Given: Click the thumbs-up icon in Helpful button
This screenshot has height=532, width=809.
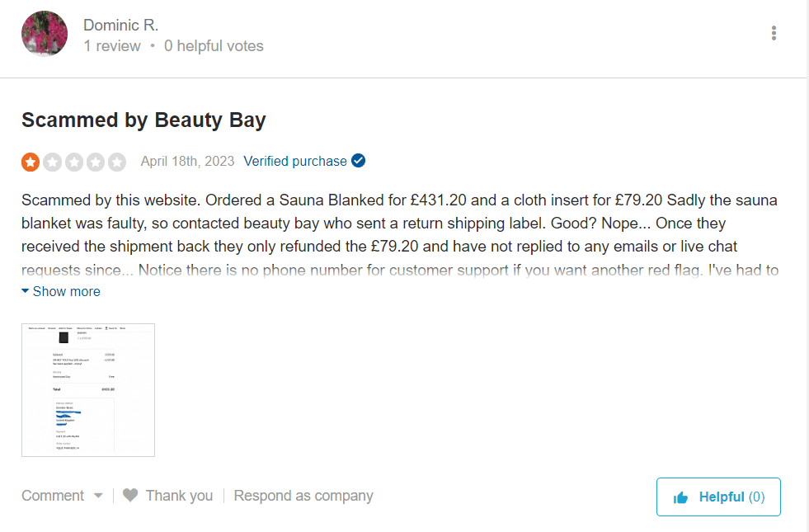Looking at the screenshot, I should tap(681, 497).
